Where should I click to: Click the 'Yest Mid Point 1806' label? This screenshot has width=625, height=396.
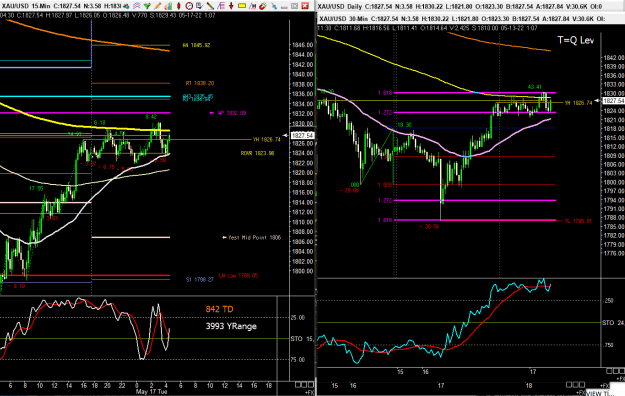click(x=254, y=238)
